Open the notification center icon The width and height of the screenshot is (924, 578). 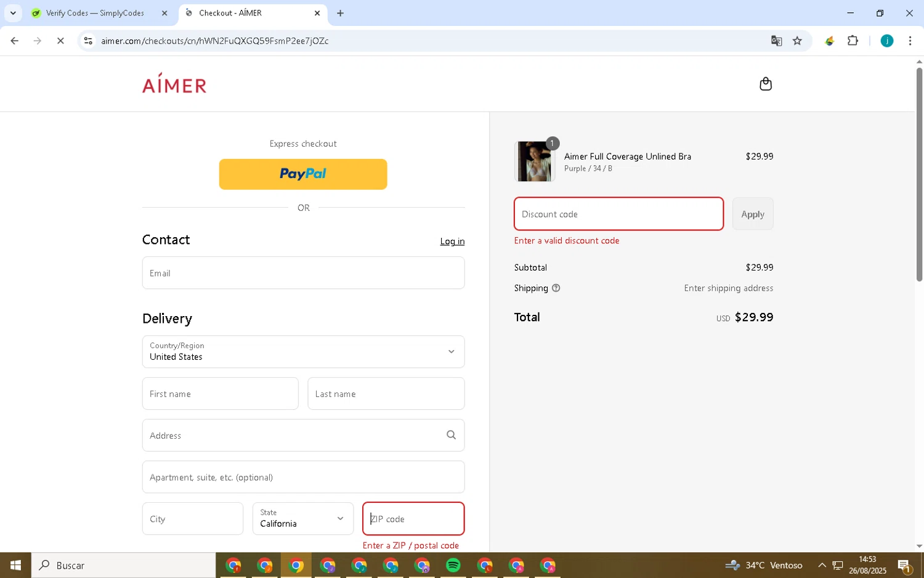click(x=904, y=565)
